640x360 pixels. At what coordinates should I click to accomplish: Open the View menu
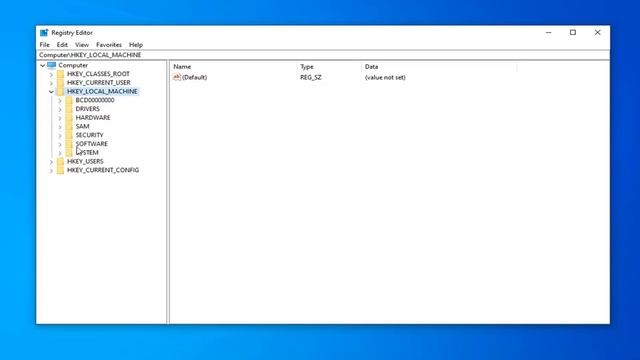pyautogui.click(x=82, y=45)
